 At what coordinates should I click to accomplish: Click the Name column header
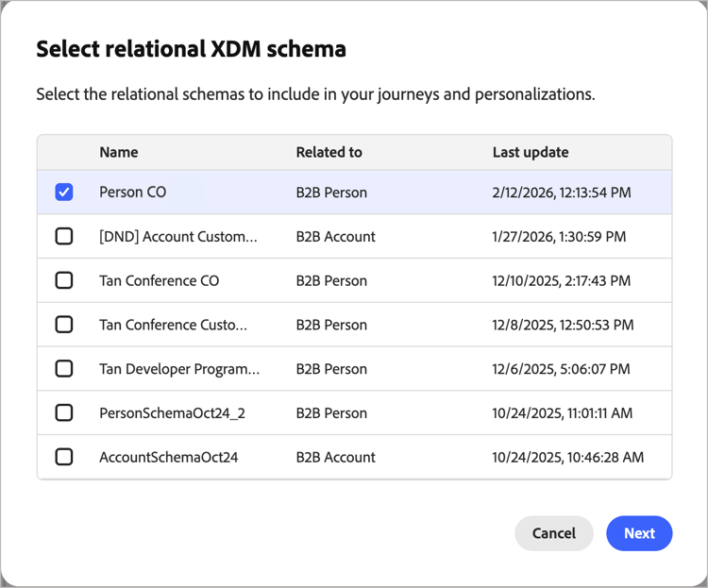(119, 152)
